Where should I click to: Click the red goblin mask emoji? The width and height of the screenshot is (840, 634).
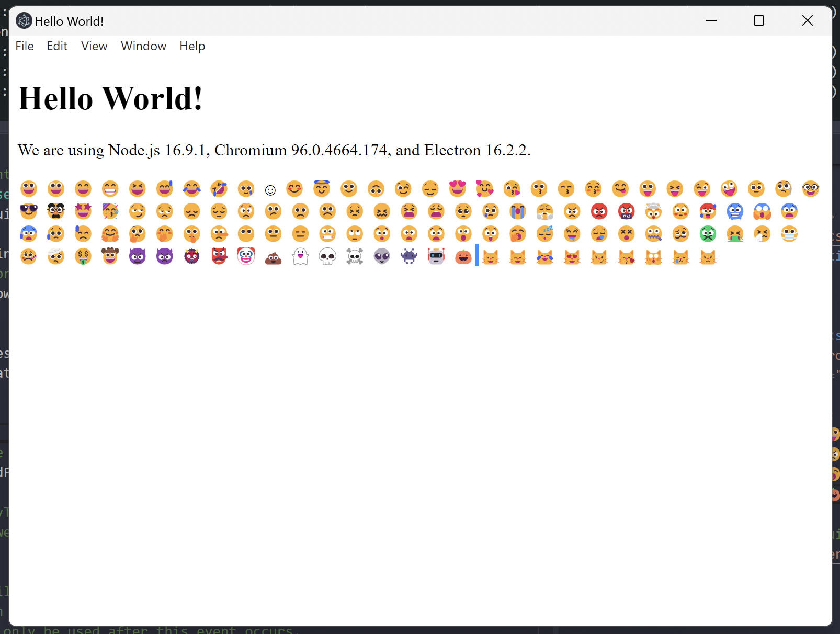(x=219, y=257)
